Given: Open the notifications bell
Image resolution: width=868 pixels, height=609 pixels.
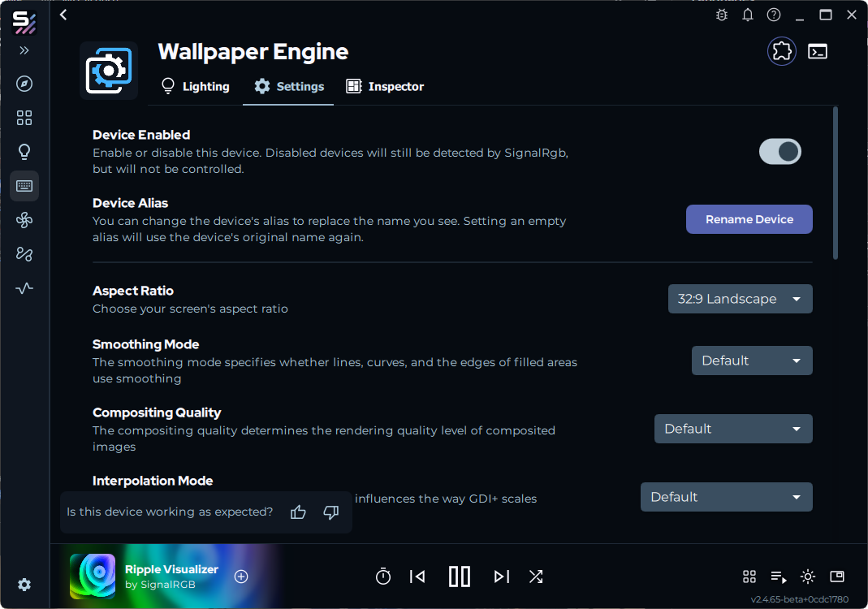Looking at the screenshot, I should point(748,15).
